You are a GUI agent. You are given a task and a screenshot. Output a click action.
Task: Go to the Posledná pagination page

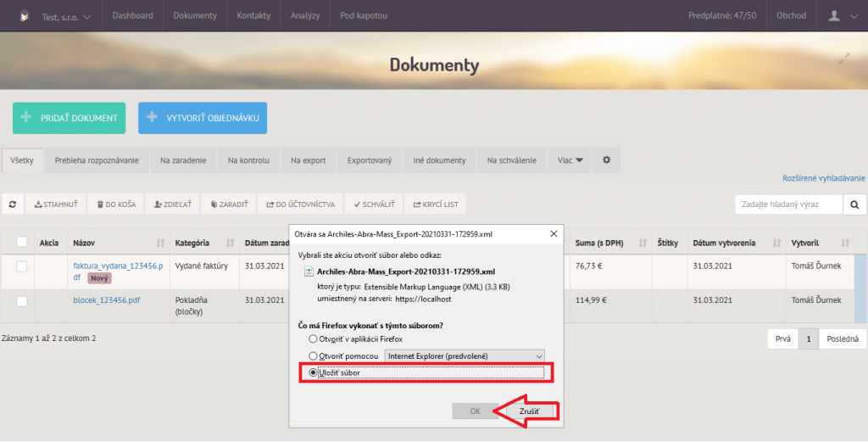(842, 338)
